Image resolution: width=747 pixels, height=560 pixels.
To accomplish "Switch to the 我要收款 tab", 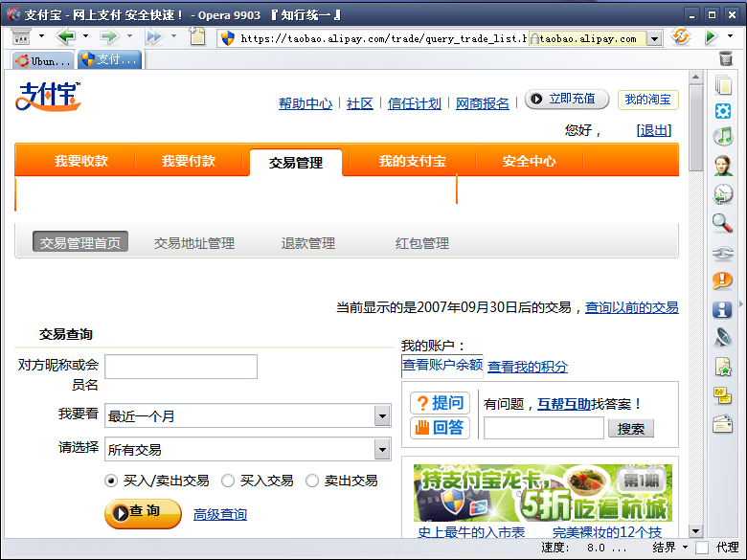I will point(81,161).
